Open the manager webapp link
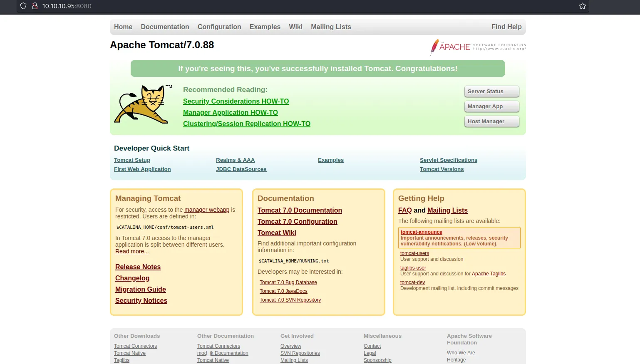640x364 pixels. (x=207, y=210)
